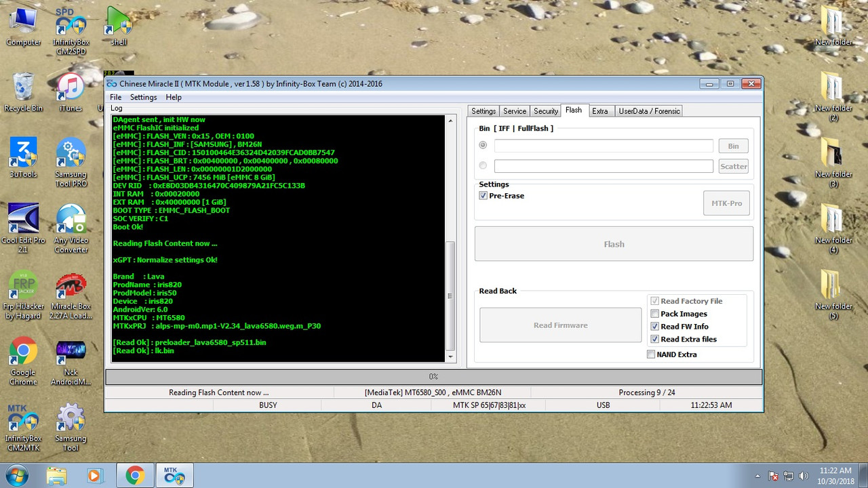Open the UserData / Forensic tab
The width and height of the screenshot is (868, 488).
(648, 111)
